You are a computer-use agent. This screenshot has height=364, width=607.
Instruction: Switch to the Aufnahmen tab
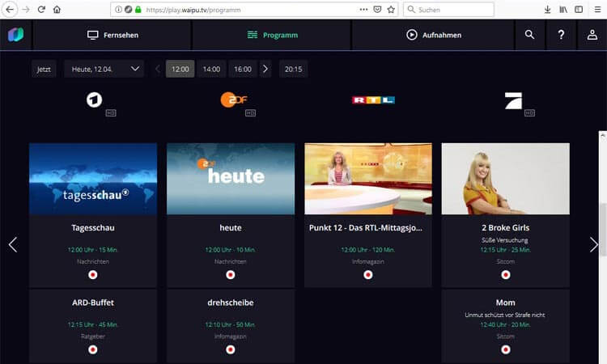tap(433, 35)
